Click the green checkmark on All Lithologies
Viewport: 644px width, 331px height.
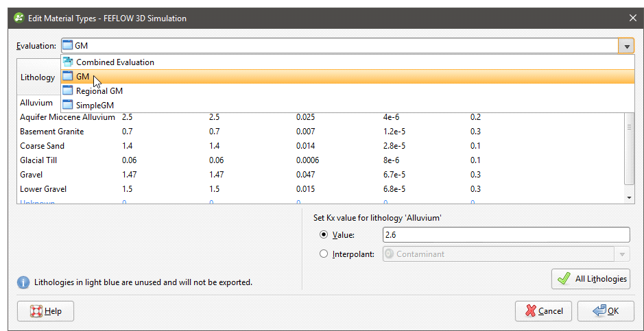pyautogui.click(x=564, y=279)
